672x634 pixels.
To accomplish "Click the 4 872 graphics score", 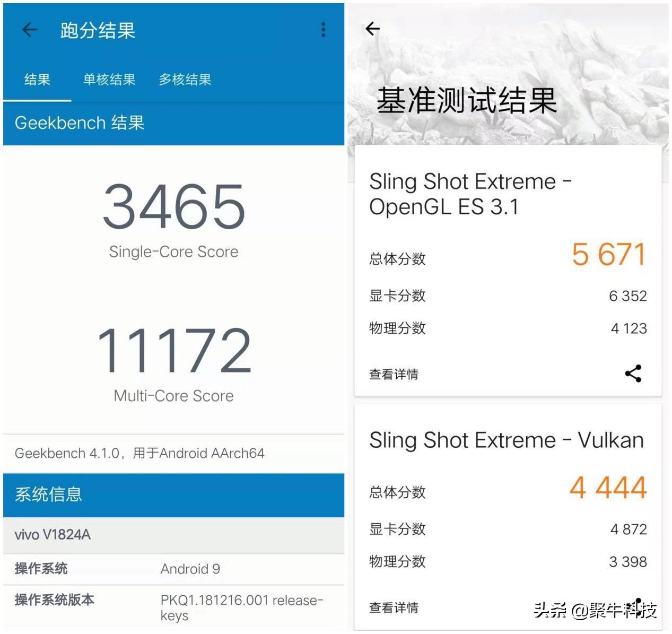I will click(x=629, y=529).
